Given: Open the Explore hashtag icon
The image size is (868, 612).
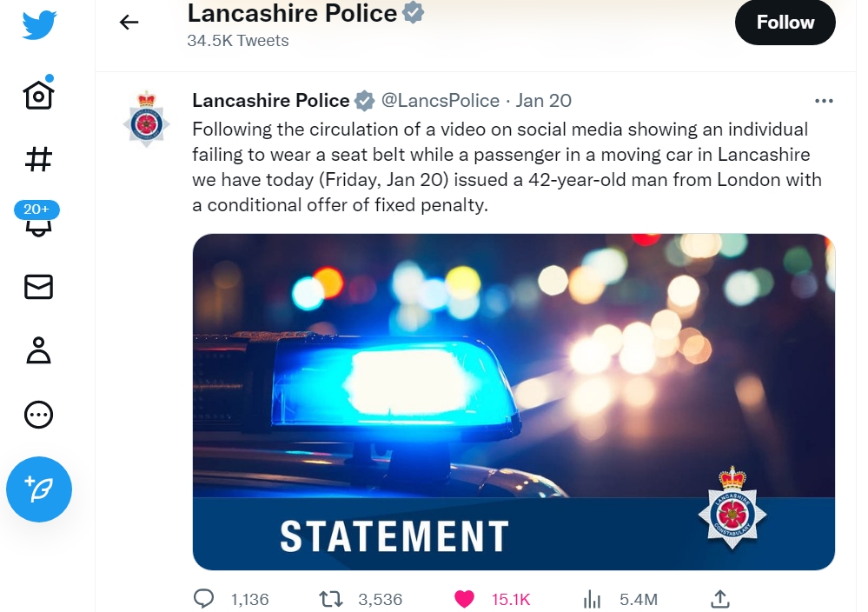Looking at the screenshot, I should (x=39, y=159).
